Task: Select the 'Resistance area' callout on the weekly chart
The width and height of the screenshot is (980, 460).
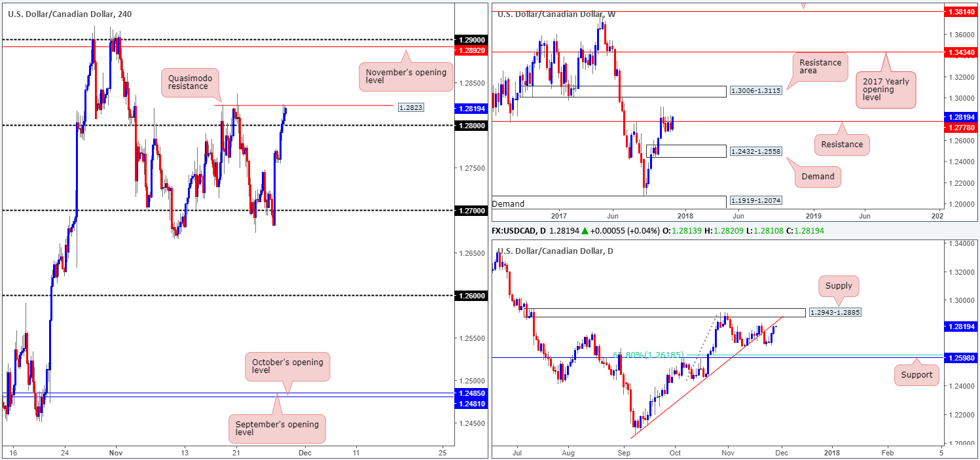Action: click(820, 67)
